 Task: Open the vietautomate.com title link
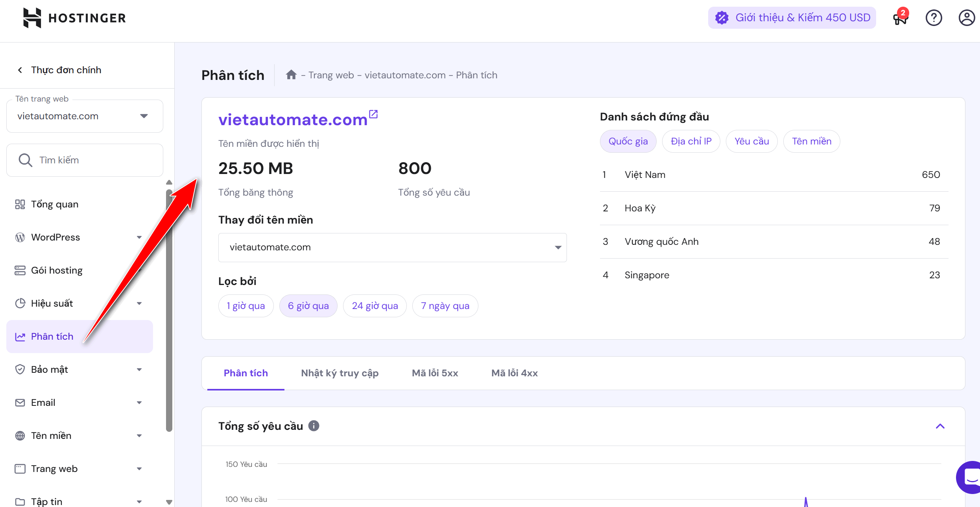pos(293,120)
